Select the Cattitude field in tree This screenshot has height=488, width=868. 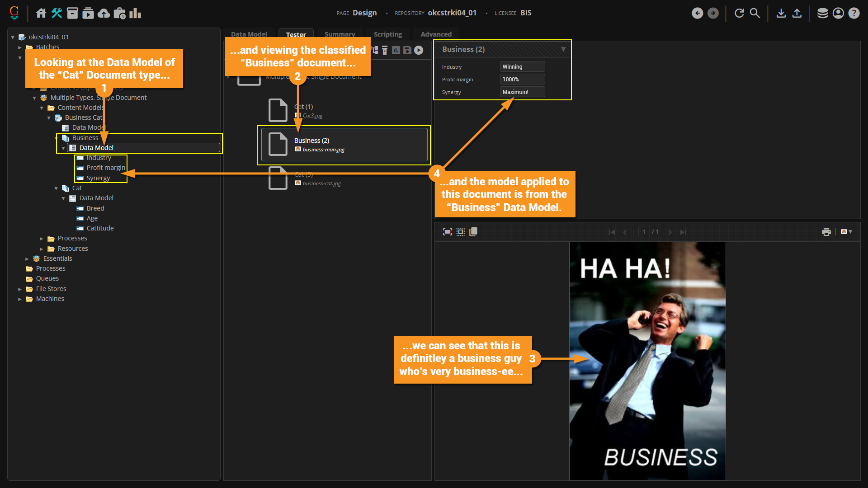pos(100,228)
